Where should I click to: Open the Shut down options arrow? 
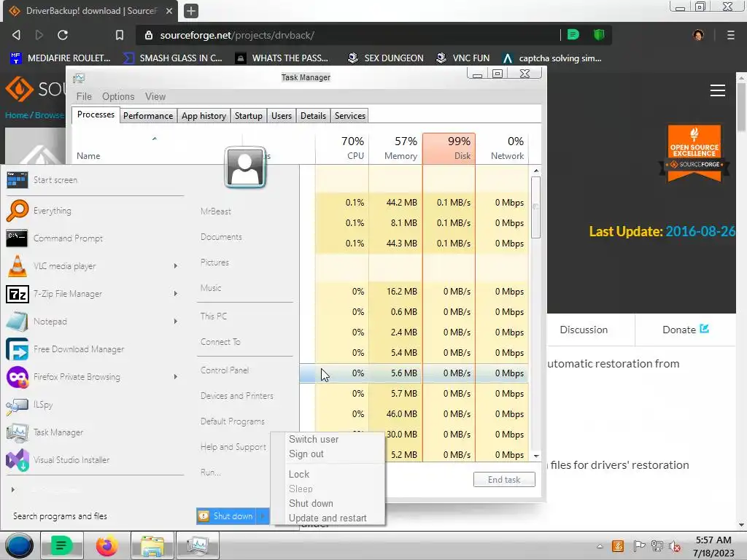point(263,516)
